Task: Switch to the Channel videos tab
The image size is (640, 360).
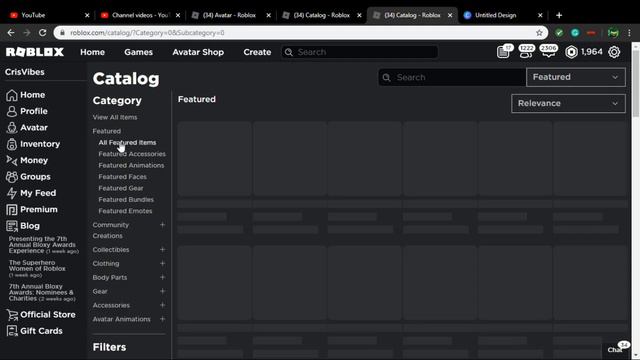Action: [140, 15]
